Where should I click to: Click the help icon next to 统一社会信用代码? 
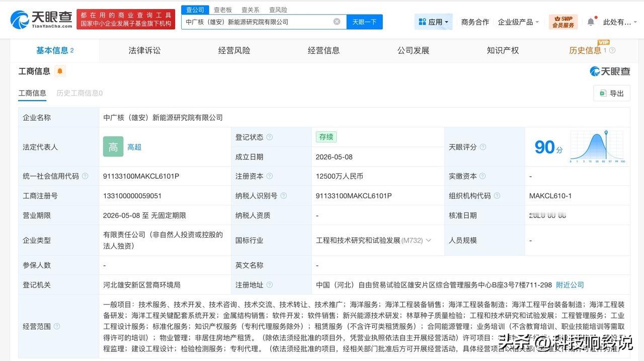[x=85, y=176]
